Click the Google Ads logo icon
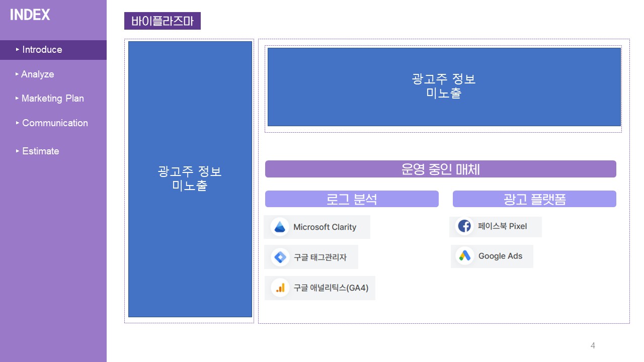This screenshot has width=644, height=362. point(464,256)
